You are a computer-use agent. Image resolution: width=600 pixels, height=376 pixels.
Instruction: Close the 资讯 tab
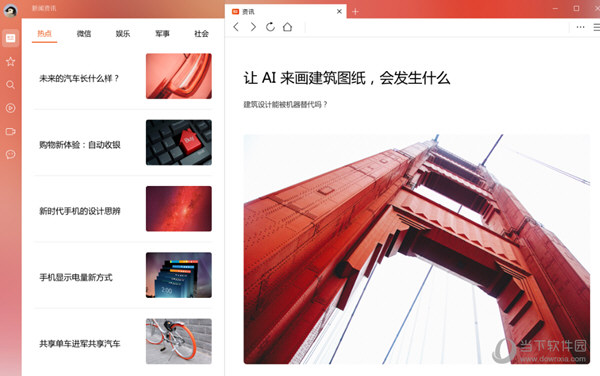[x=339, y=11]
